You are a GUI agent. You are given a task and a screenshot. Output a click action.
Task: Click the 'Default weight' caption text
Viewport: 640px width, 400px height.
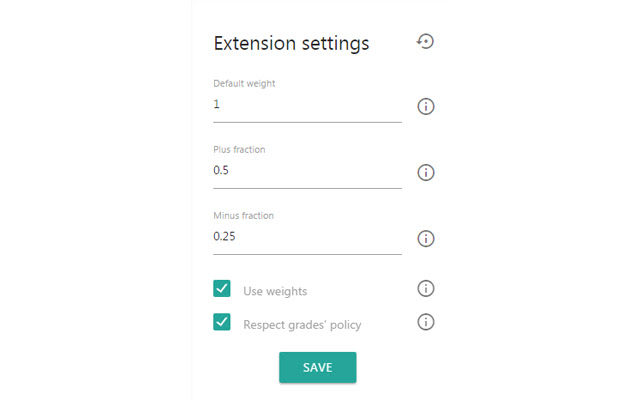click(x=244, y=83)
